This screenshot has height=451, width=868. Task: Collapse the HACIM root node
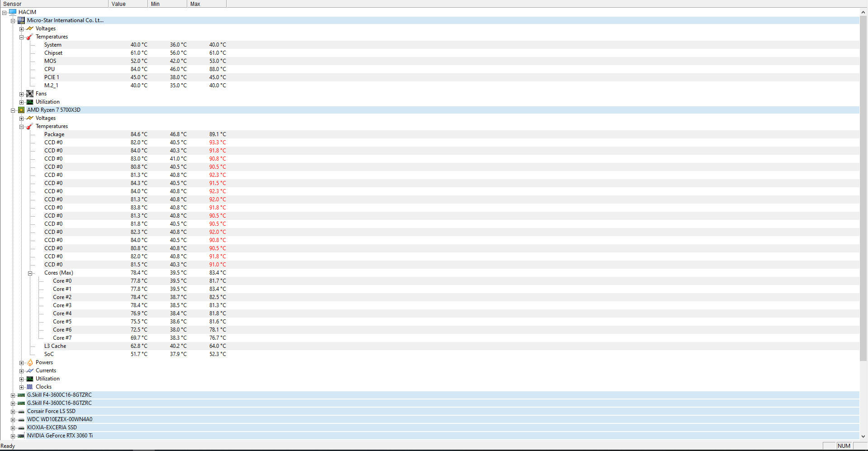click(5, 13)
